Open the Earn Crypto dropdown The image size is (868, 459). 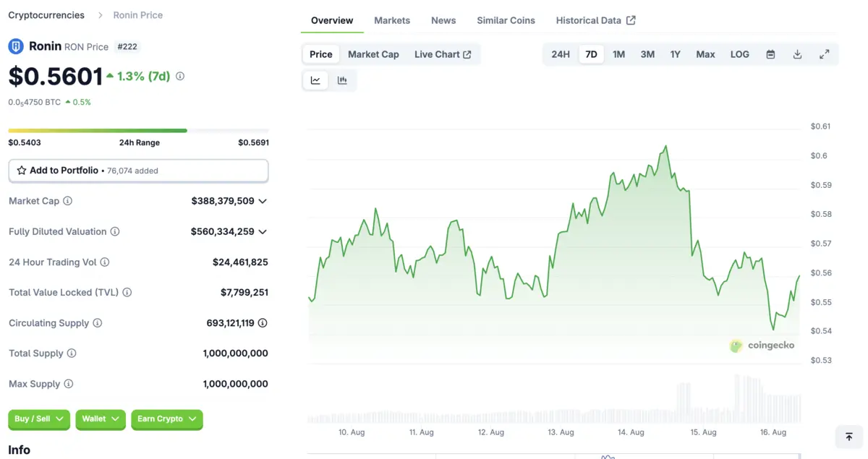166,419
